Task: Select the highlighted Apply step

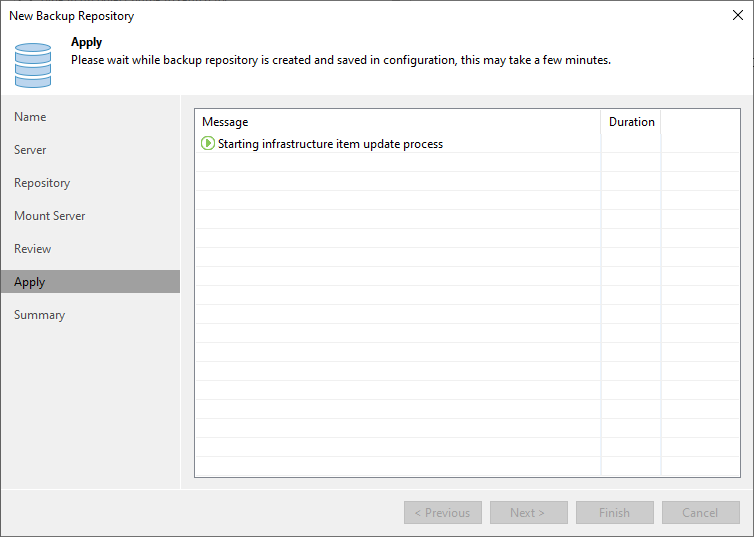Action: 90,282
